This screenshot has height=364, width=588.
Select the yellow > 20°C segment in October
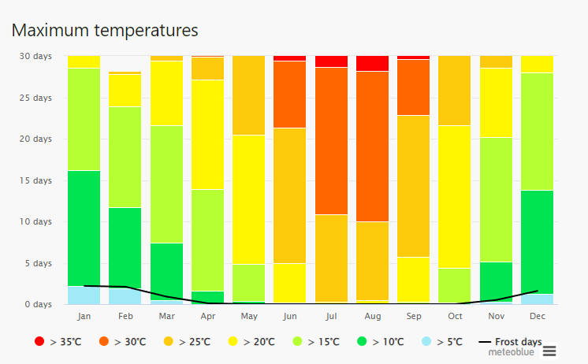click(454, 196)
